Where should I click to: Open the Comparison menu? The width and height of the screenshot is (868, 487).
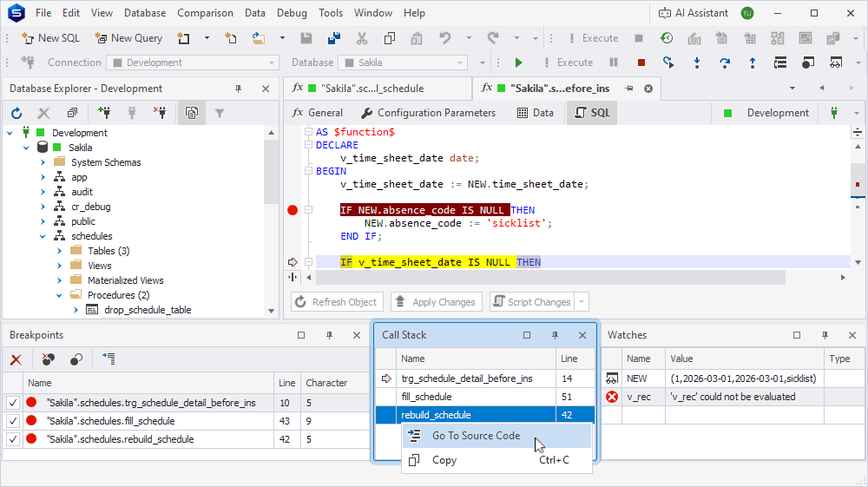(205, 13)
